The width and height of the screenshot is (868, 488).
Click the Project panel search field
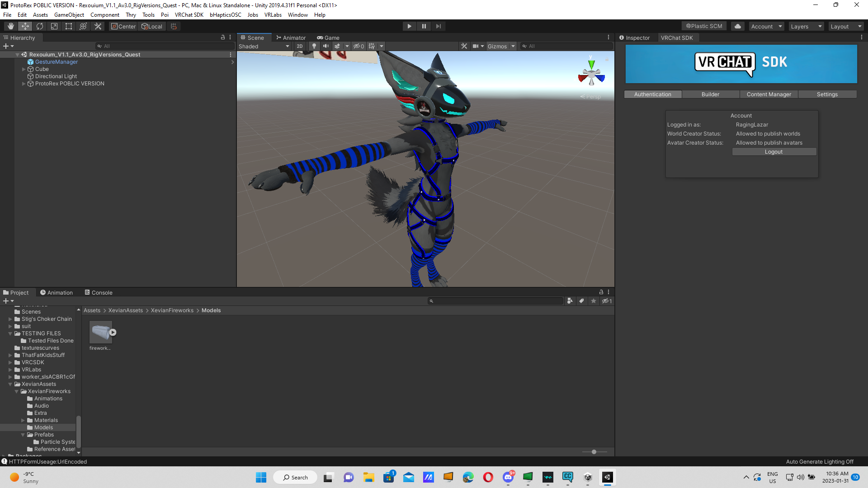[x=495, y=301]
